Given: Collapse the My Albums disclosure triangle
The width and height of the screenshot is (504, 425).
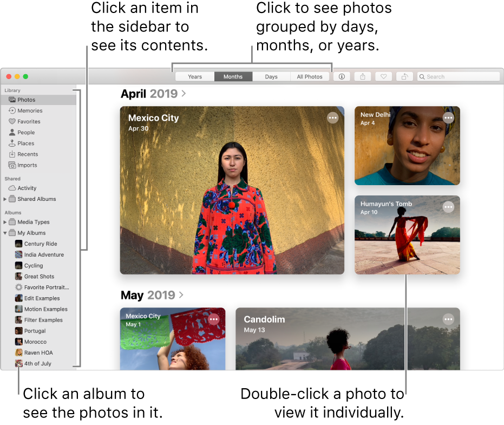Looking at the screenshot, I should pos(4,233).
